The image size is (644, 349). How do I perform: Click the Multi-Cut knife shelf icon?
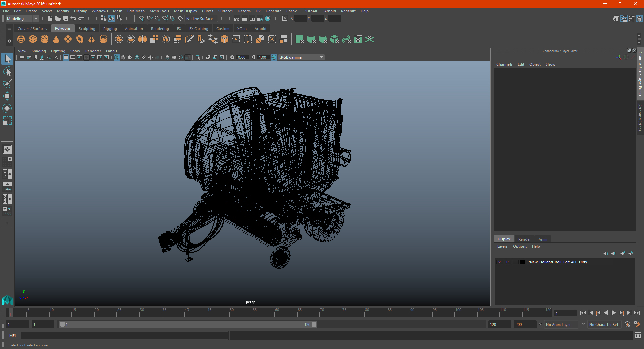pos(189,39)
